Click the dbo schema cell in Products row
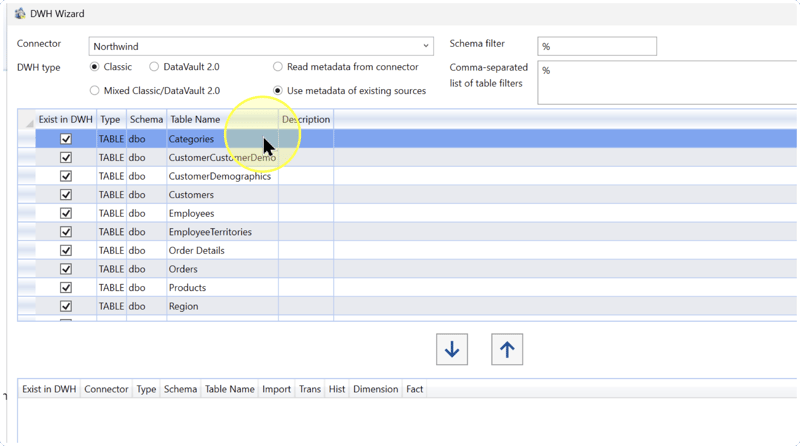Screen dimensions: 800x446 146,288
